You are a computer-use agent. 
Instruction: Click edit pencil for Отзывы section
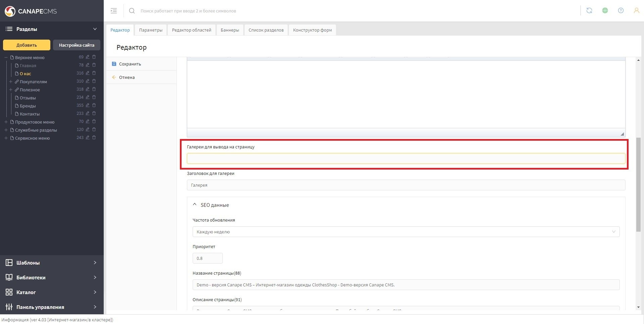click(x=88, y=97)
